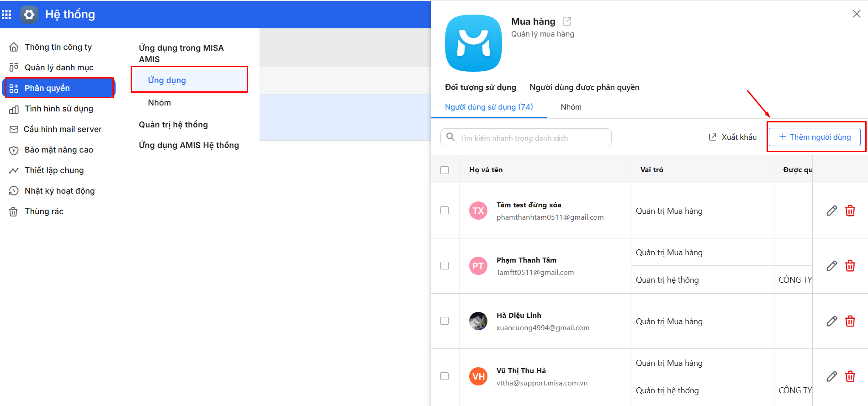868x406 pixels.
Task: Edit Vũ Thị Thu Hà with pencil icon
Action: 832,376
